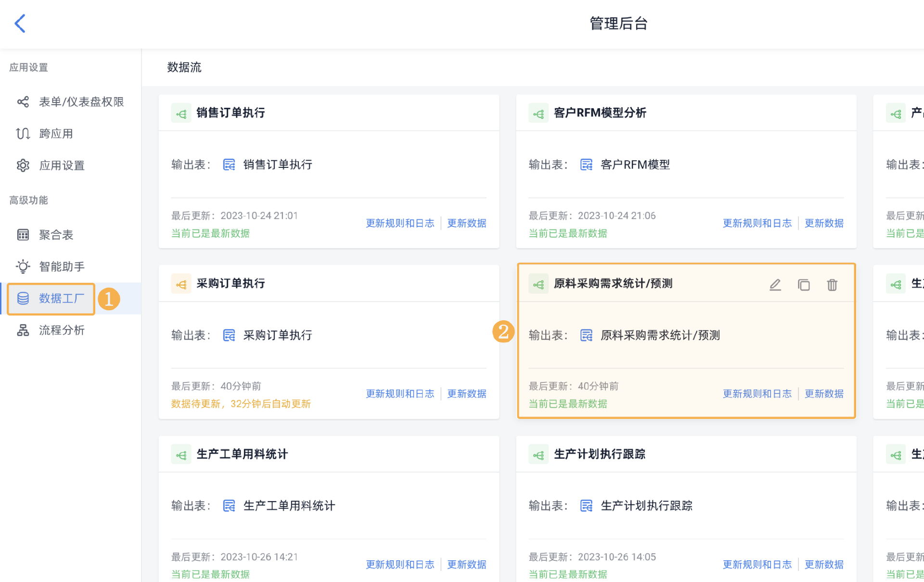Click the green data flow icon beside 销售订单执行
The image size is (924, 582).
pyautogui.click(x=181, y=114)
